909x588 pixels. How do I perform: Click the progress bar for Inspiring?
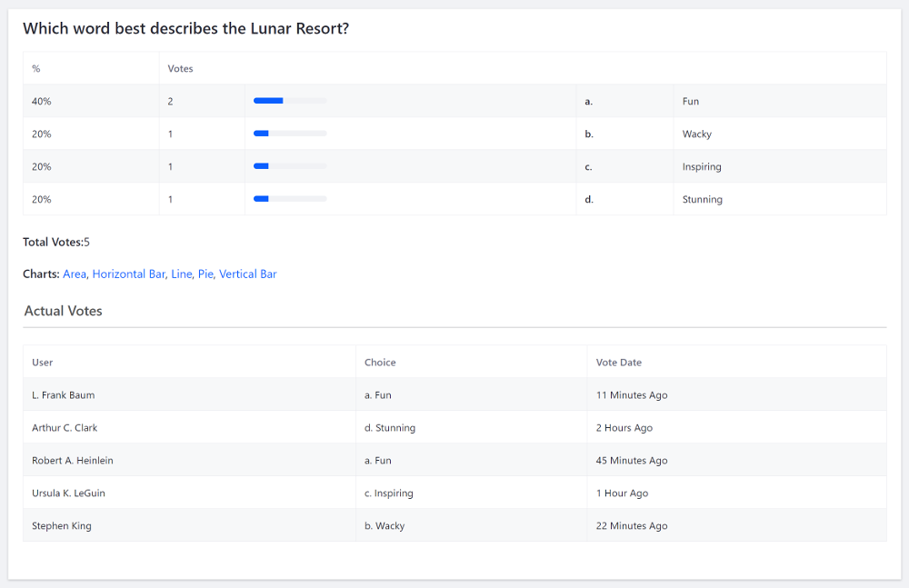pyautogui.click(x=290, y=166)
